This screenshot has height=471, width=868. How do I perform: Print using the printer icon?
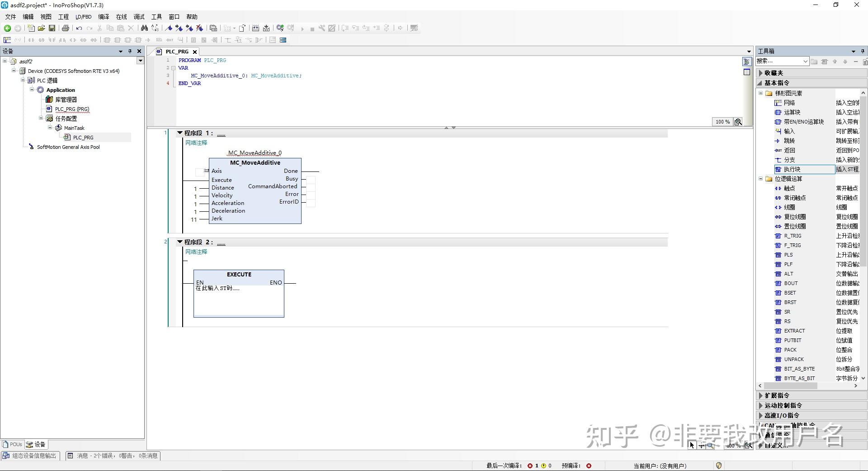pos(66,28)
